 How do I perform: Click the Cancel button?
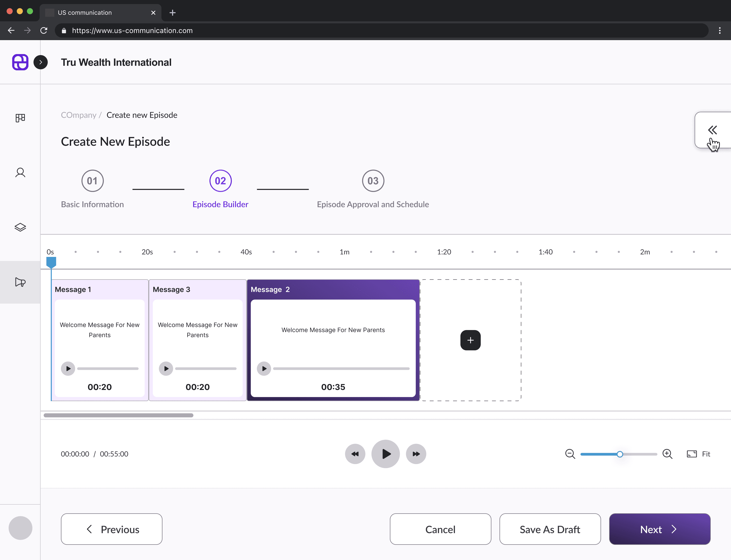click(x=440, y=529)
